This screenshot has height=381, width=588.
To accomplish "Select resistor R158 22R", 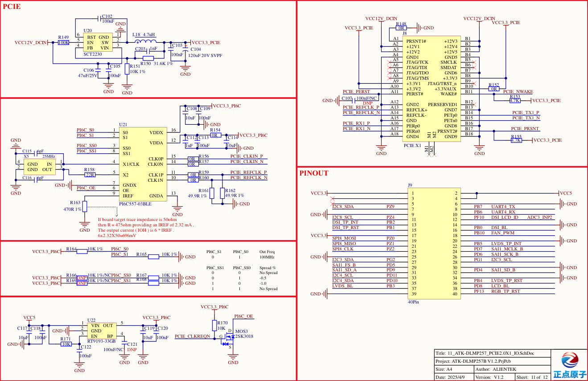I will click(x=90, y=175).
